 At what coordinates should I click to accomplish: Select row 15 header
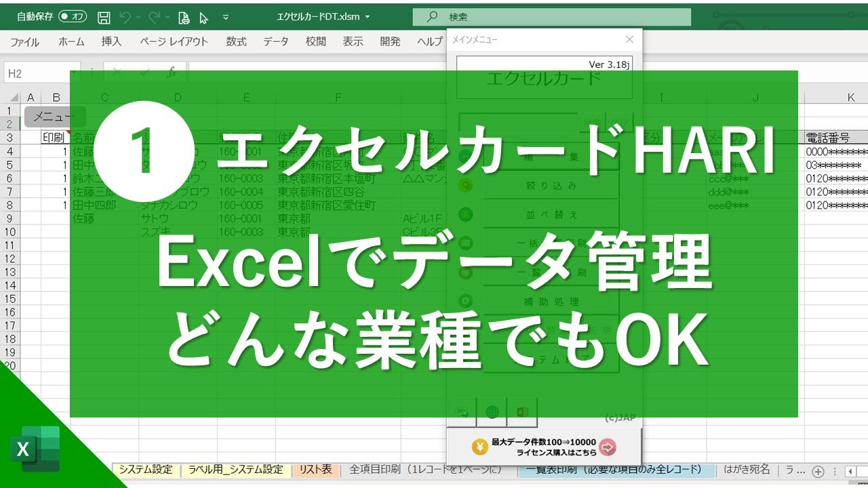tap(10, 299)
